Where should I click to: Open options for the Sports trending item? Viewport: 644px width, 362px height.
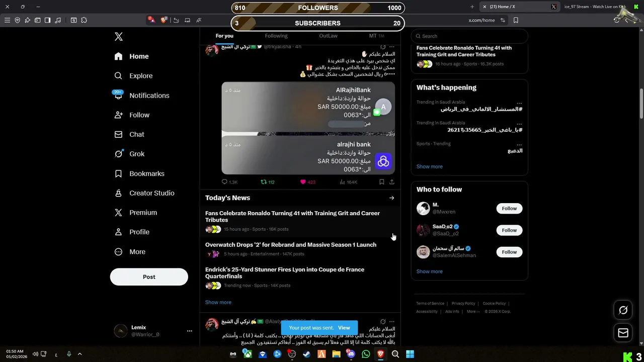[x=519, y=144]
